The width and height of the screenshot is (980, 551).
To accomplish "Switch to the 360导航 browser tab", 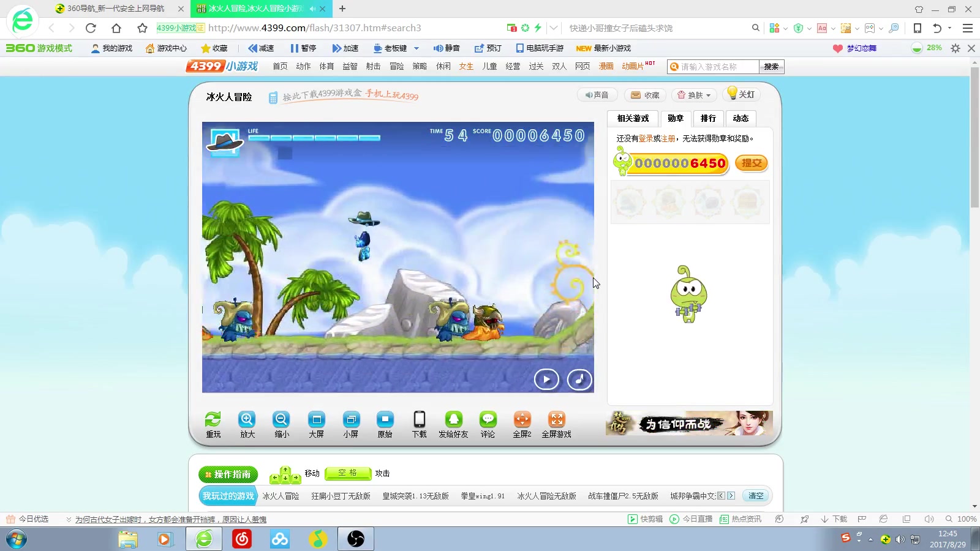I will click(119, 9).
